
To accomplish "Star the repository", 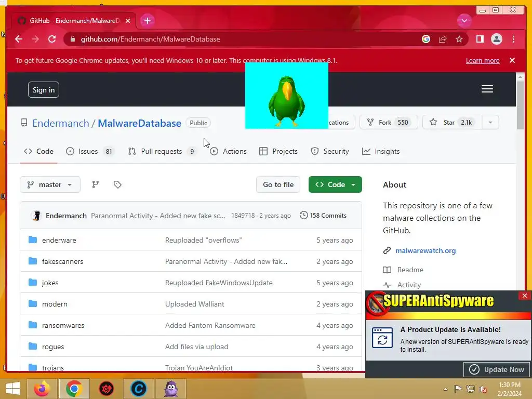I will coord(452,122).
